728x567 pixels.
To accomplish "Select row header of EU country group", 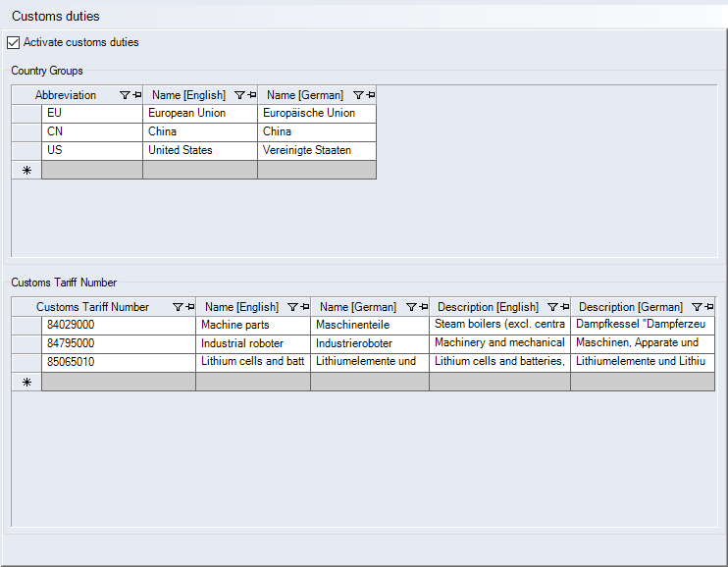I will coord(26,114).
